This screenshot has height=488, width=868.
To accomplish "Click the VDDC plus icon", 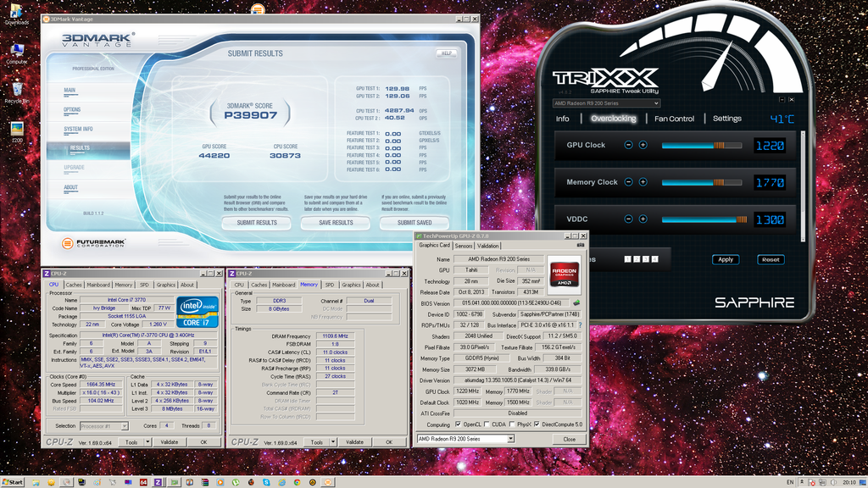I will pyautogui.click(x=643, y=219).
